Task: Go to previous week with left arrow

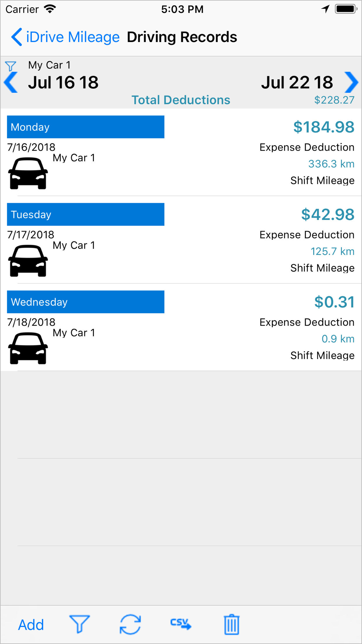Action: click(11, 83)
